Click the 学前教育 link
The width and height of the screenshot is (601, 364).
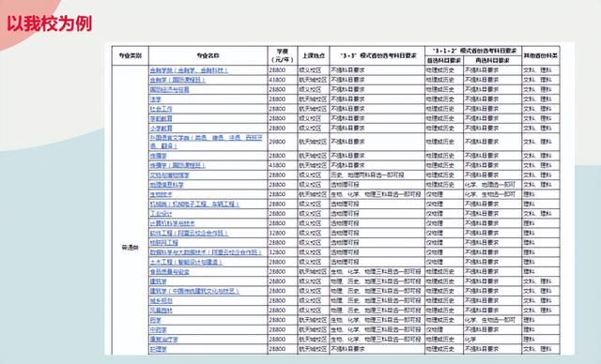[x=161, y=118]
